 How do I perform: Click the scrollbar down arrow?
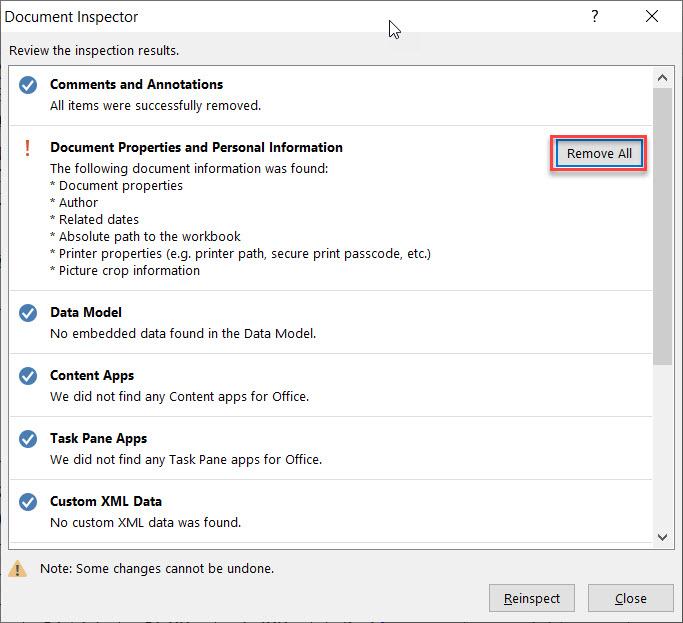point(662,537)
